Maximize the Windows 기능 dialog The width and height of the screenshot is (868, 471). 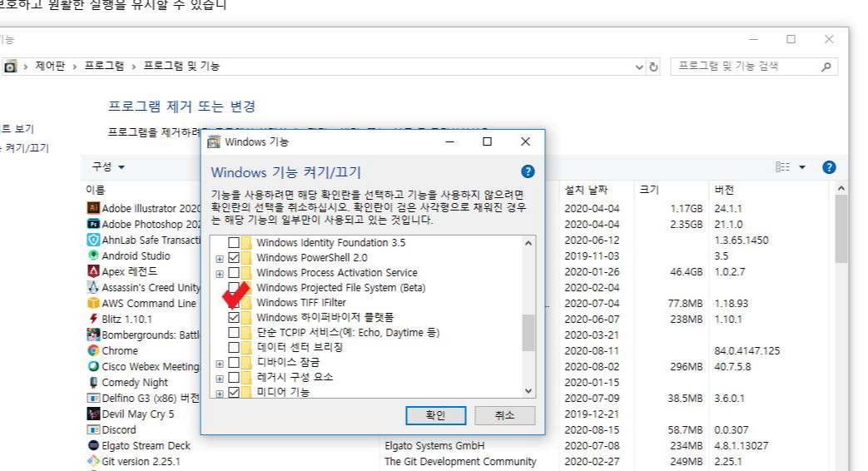point(487,141)
